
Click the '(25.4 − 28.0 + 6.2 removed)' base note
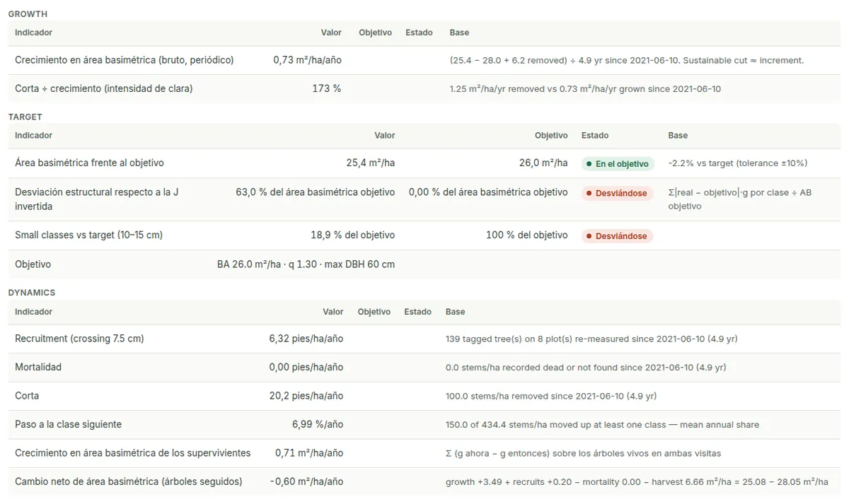(x=626, y=61)
